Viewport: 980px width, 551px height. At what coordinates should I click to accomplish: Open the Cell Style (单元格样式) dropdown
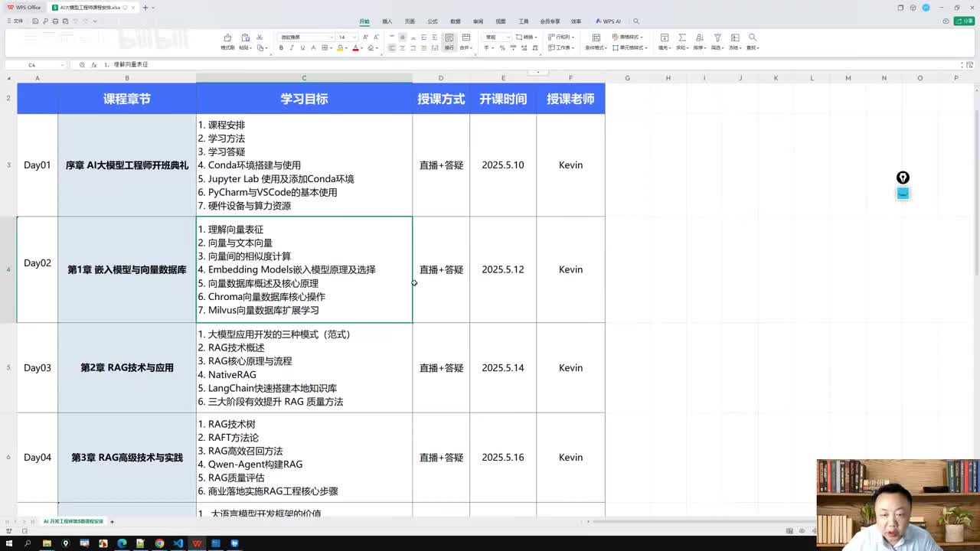pyautogui.click(x=632, y=47)
